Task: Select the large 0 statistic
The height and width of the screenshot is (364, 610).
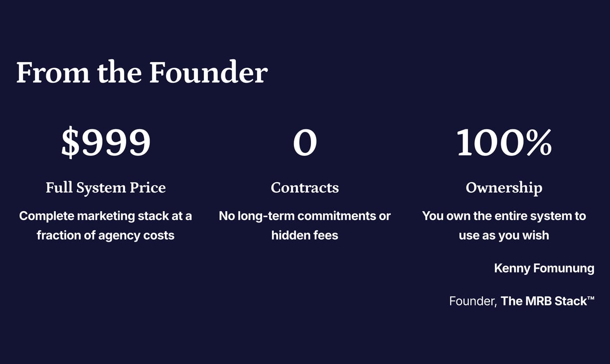Action: point(305,143)
